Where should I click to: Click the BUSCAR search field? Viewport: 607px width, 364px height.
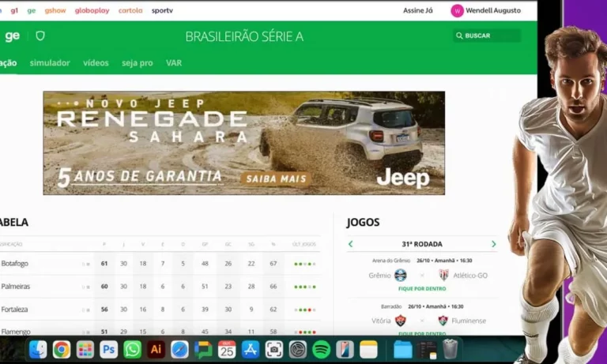coord(487,36)
